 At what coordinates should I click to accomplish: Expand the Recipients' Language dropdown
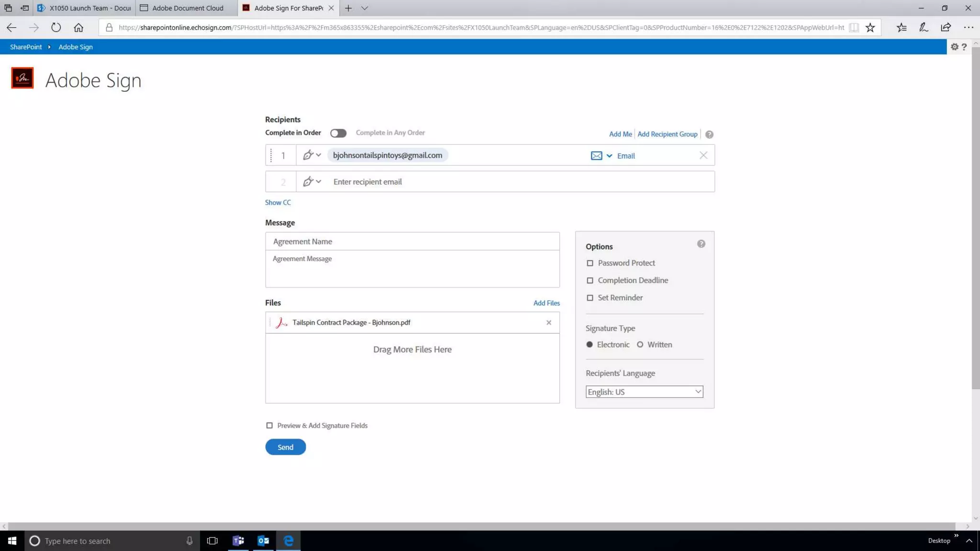[x=644, y=392]
